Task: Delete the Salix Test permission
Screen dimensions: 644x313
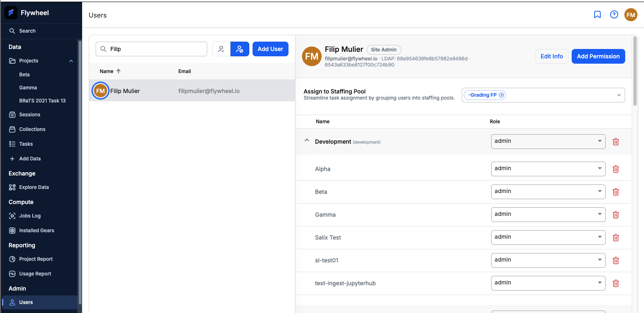Action: 616,238
